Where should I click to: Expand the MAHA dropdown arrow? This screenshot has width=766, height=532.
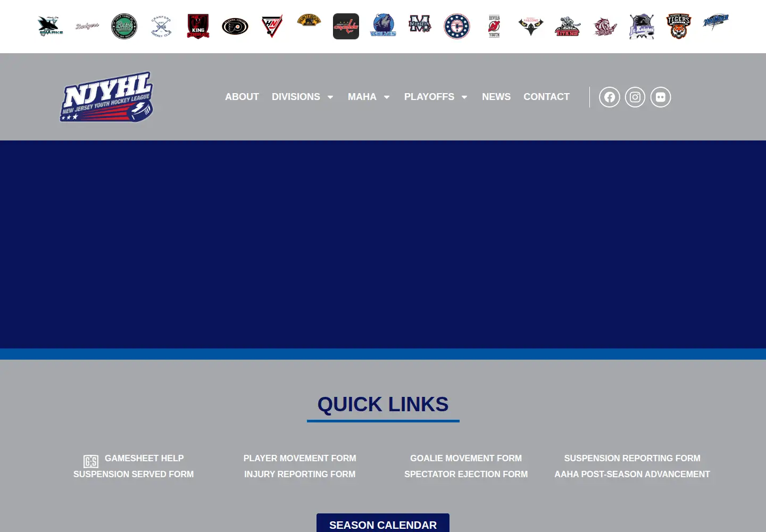click(x=387, y=97)
